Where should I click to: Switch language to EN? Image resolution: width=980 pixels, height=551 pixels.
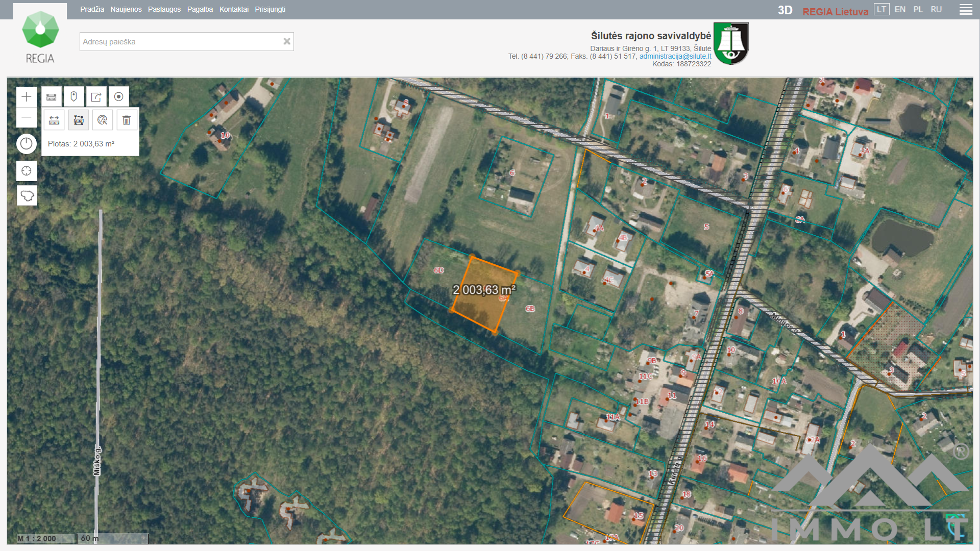[x=900, y=9]
